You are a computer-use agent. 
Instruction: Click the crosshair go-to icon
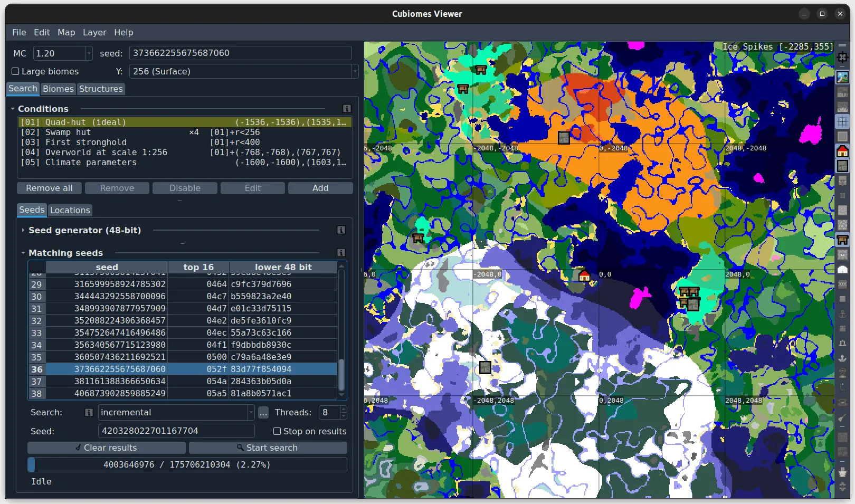coord(842,57)
